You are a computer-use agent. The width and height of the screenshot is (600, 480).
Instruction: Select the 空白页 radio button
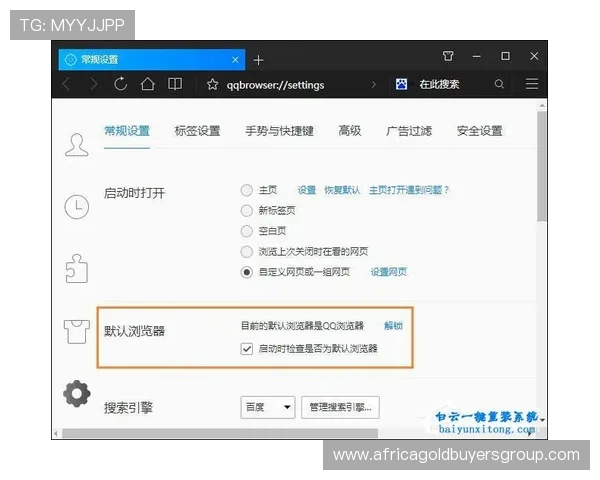coord(246,231)
